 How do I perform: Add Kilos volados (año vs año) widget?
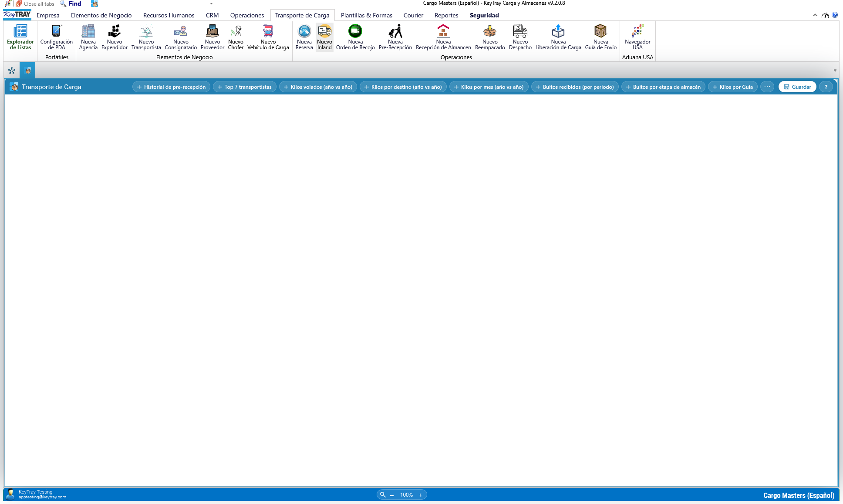[318, 87]
